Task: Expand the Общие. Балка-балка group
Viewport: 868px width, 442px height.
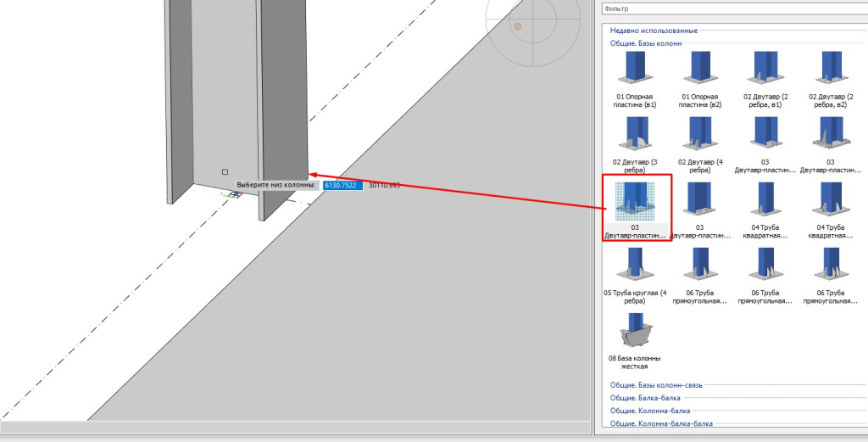Action: click(644, 398)
